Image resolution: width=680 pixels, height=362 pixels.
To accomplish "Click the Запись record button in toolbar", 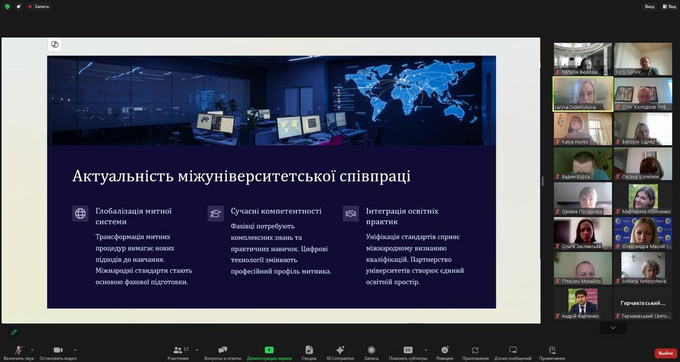I will coord(371,352).
